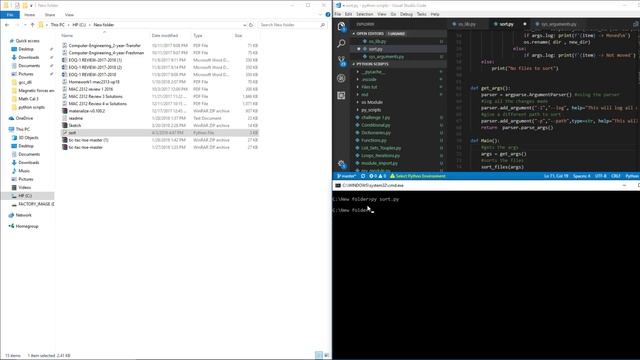Image resolution: width=640 pixels, height=360 pixels.
Task: Open errors and warnings count in status bar
Action: 378,176
